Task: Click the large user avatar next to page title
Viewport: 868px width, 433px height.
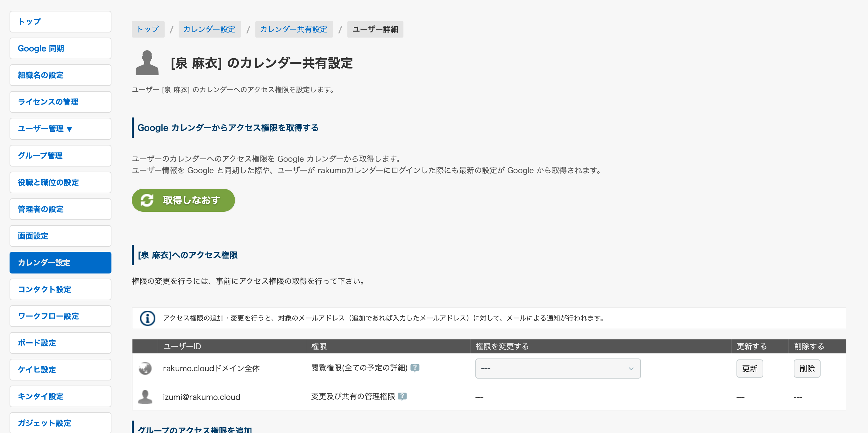Action: tap(147, 63)
